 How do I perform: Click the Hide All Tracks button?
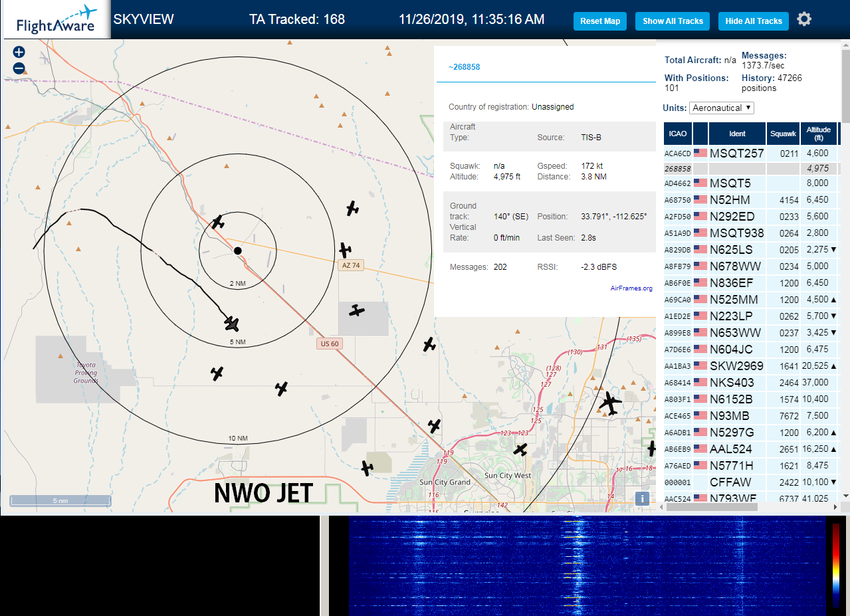[x=754, y=21]
